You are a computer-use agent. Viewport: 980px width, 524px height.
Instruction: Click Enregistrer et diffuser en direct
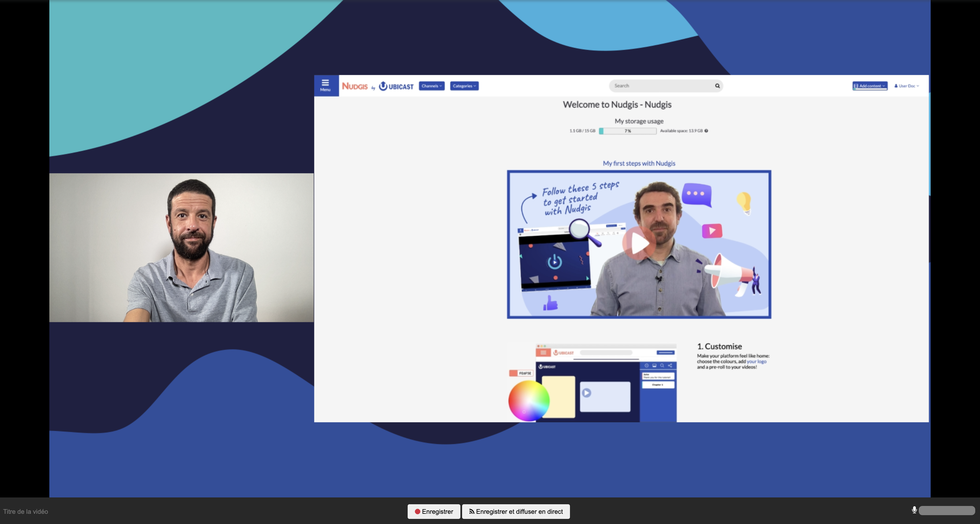[516, 511]
